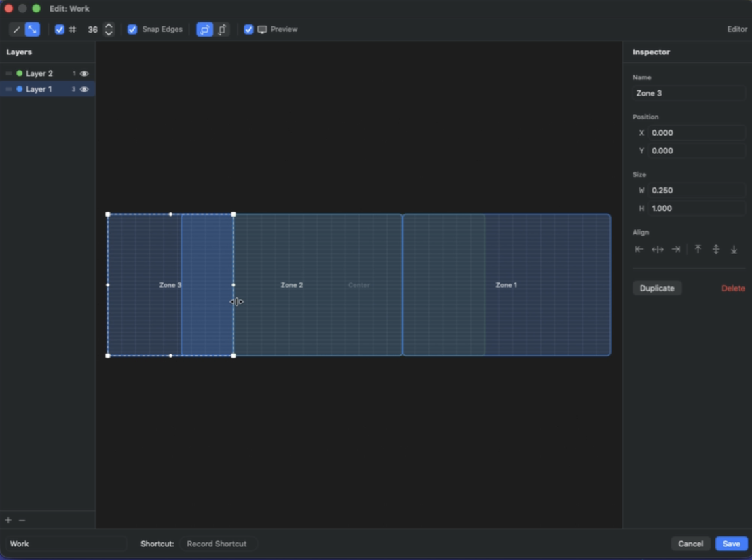Switch to landscape orientation mode

[204, 30]
